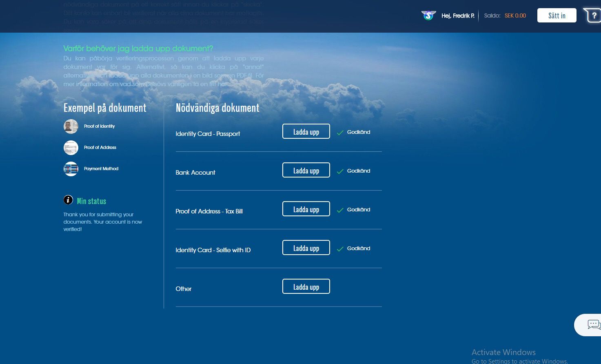Click the Godkänd status for Tax Bill
Screen dimensions: 601x364
pyautogui.click(x=359, y=209)
